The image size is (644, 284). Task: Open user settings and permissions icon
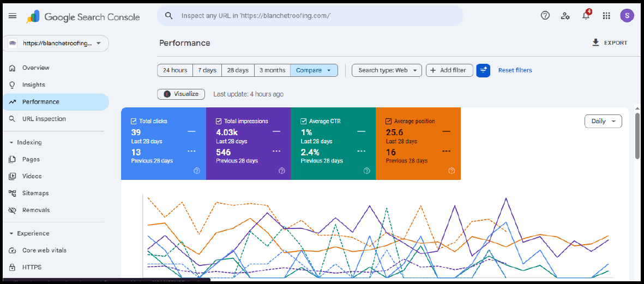click(x=565, y=16)
